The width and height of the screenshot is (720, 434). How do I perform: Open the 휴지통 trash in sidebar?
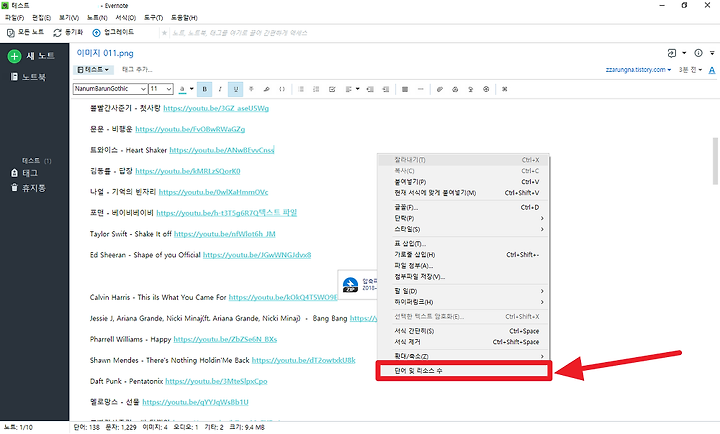click(28, 188)
